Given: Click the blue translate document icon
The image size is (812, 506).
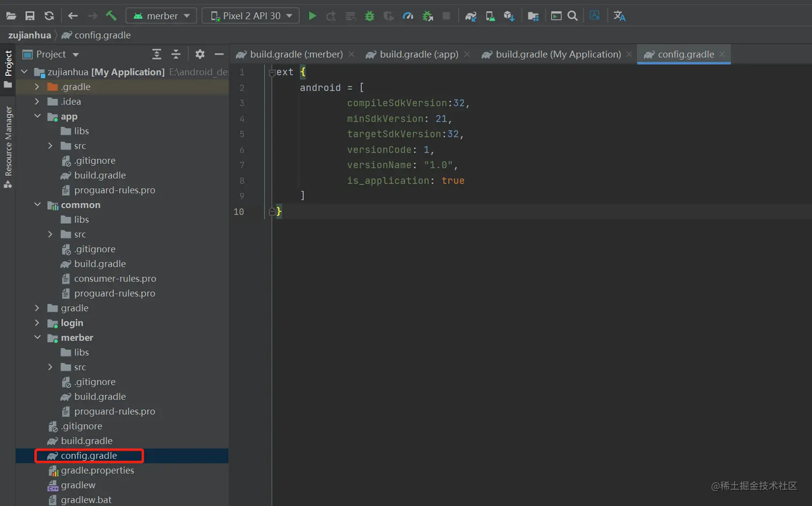Looking at the screenshot, I should point(595,16).
